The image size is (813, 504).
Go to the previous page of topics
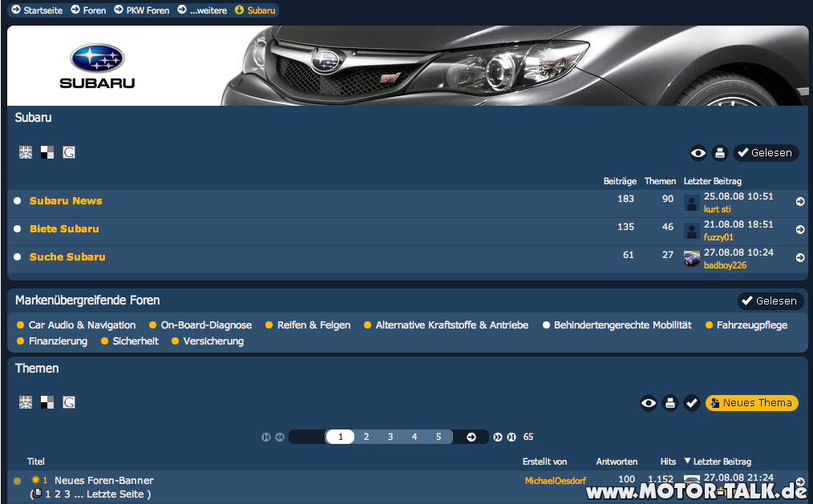coord(280,437)
